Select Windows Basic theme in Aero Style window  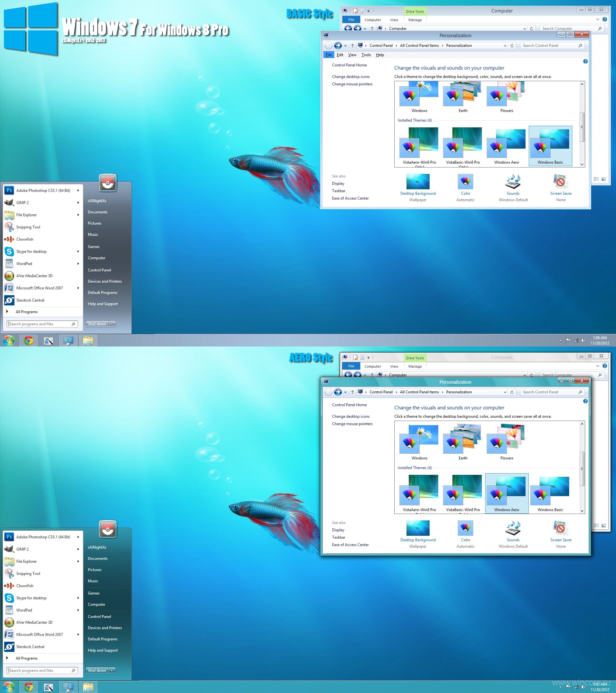click(x=550, y=493)
